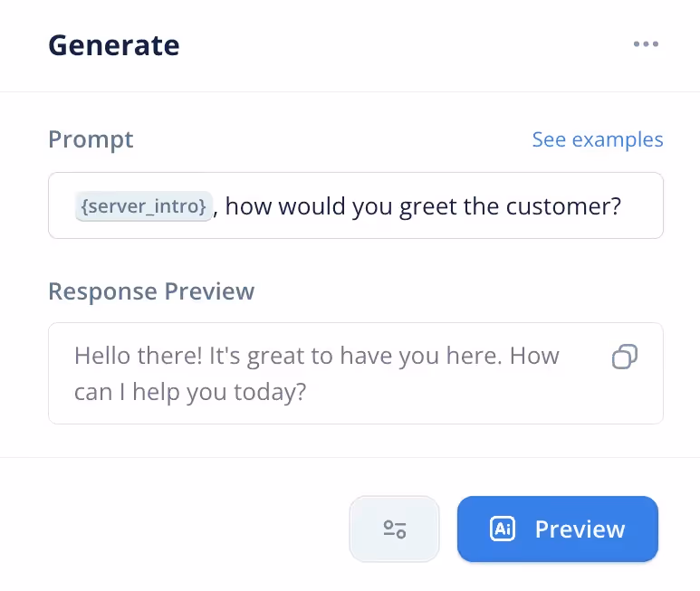
Task: Click "can I help you today?" line
Action: [190, 393]
